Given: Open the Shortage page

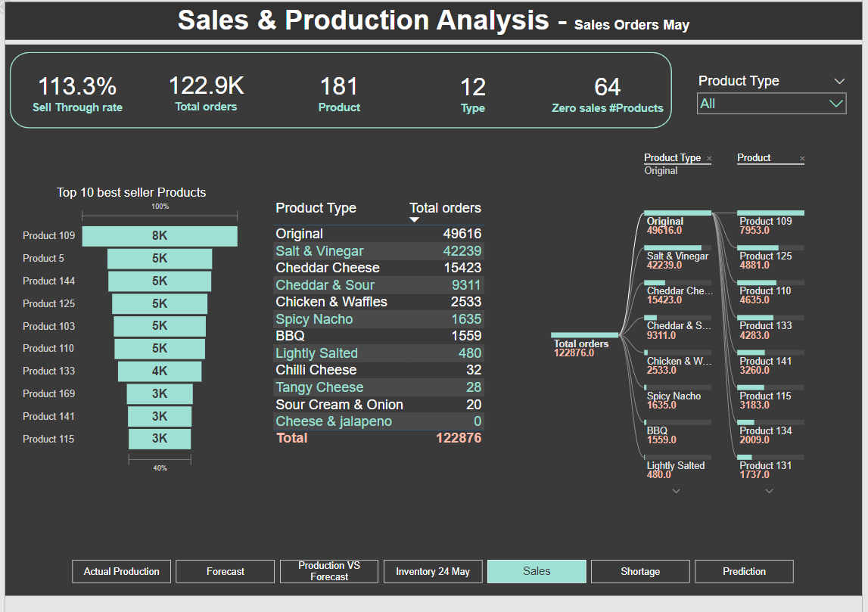Looking at the screenshot, I should point(639,572).
